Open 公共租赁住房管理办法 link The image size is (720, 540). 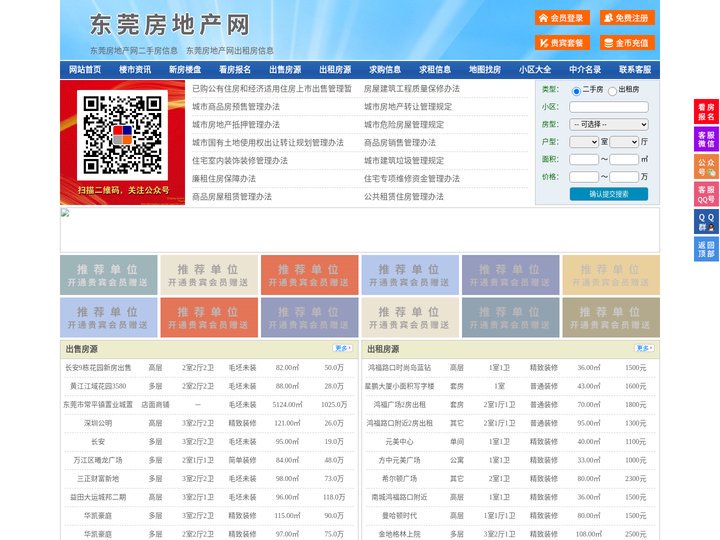tap(404, 197)
